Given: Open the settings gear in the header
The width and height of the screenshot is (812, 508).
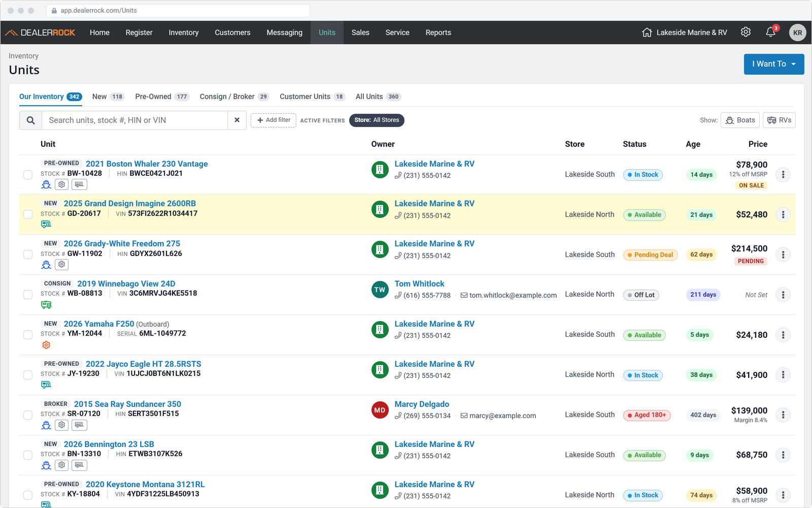Looking at the screenshot, I should (746, 32).
